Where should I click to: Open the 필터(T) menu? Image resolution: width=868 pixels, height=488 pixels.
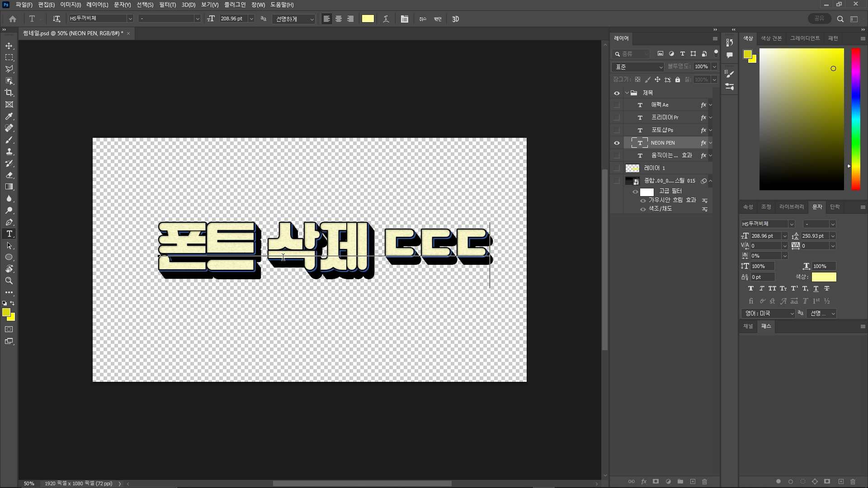pos(167,5)
